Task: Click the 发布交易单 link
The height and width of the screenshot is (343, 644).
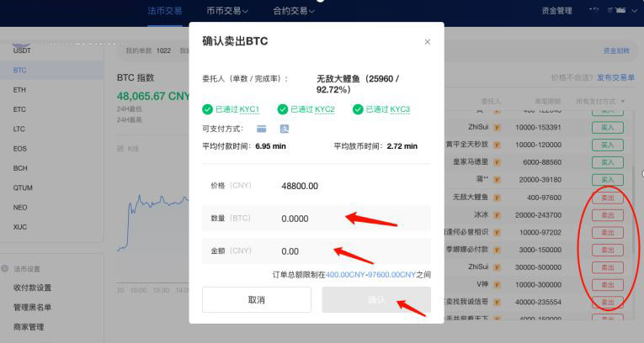Action: (x=615, y=77)
